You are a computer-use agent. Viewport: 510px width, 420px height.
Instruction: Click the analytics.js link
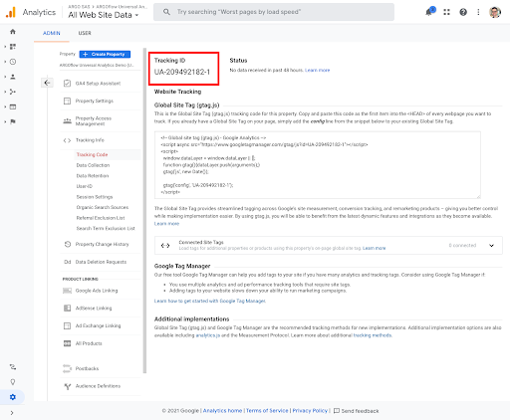coord(208,335)
